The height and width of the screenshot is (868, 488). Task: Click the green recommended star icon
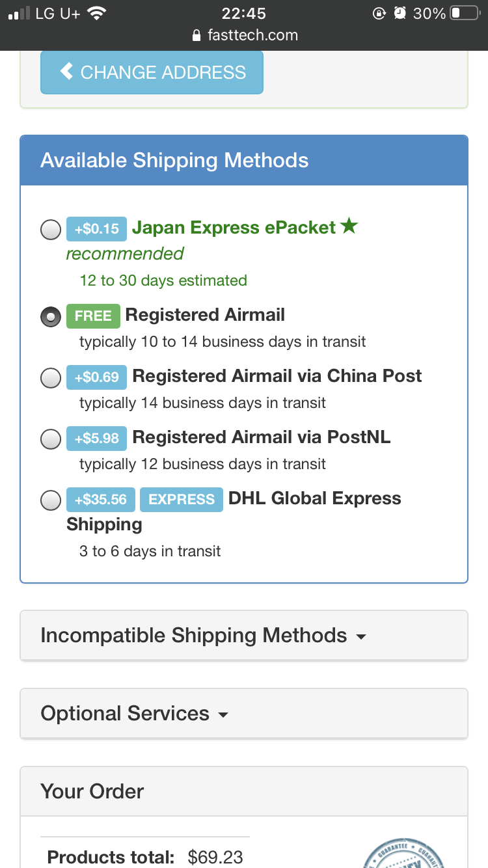349,227
